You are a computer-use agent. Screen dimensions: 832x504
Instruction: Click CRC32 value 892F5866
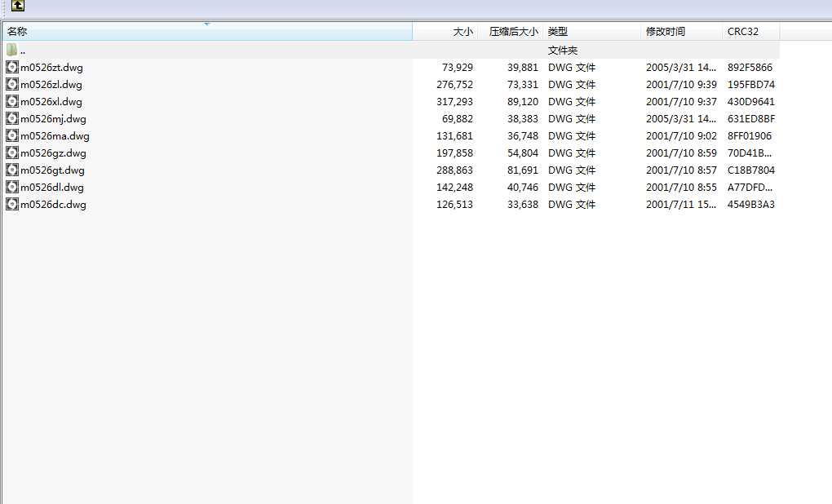[x=750, y=68]
